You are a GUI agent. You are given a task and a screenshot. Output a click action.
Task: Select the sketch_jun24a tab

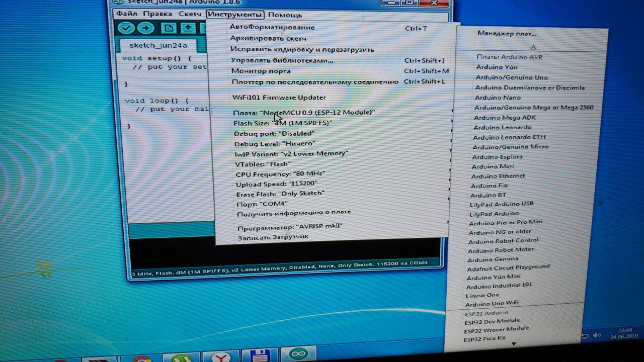(158, 45)
